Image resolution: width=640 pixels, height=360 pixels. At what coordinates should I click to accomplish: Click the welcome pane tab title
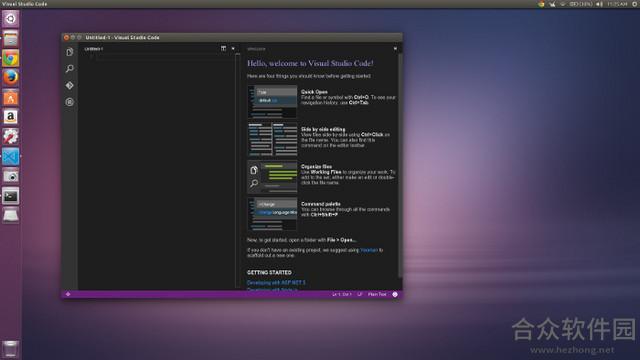click(256, 49)
